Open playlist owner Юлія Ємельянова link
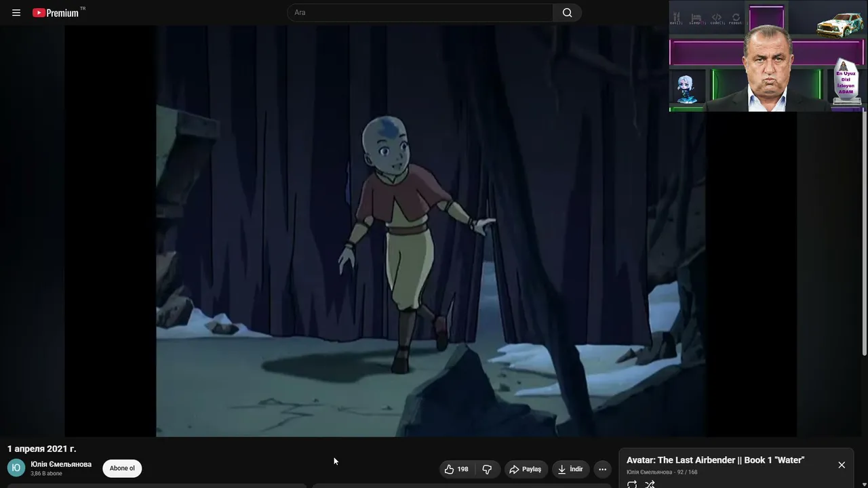Image resolution: width=868 pixels, height=488 pixels. click(650, 472)
